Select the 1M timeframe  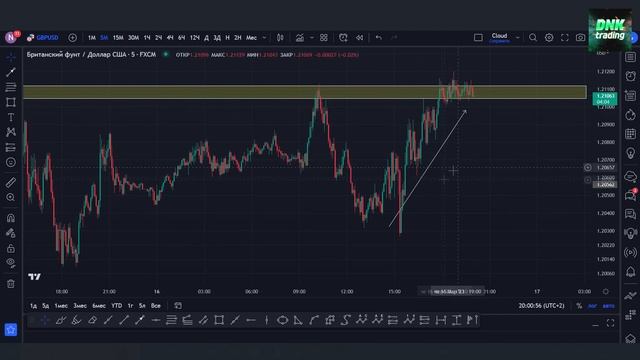pos(91,38)
